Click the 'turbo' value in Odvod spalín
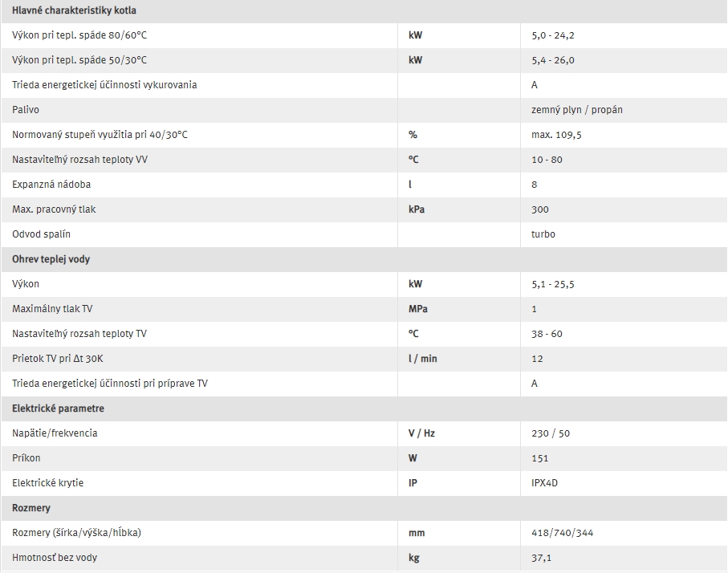Viewport: 728px width, 573px height. [x=543, y=234]
